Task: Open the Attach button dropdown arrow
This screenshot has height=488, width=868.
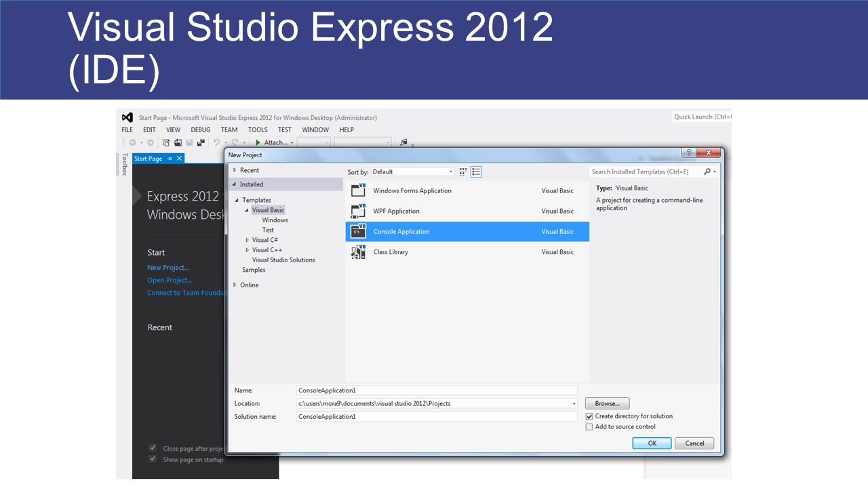Action: tap(292, 142)
